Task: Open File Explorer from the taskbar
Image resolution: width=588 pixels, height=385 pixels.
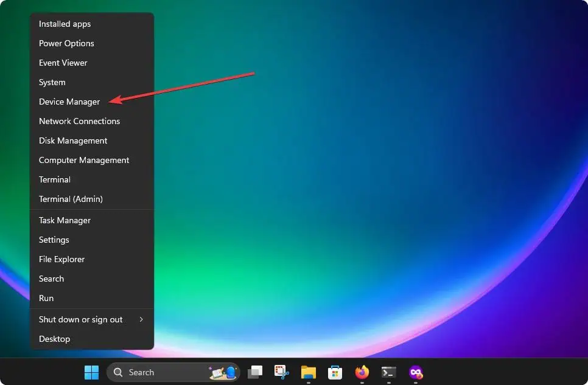Action: (x=308, y=373)
